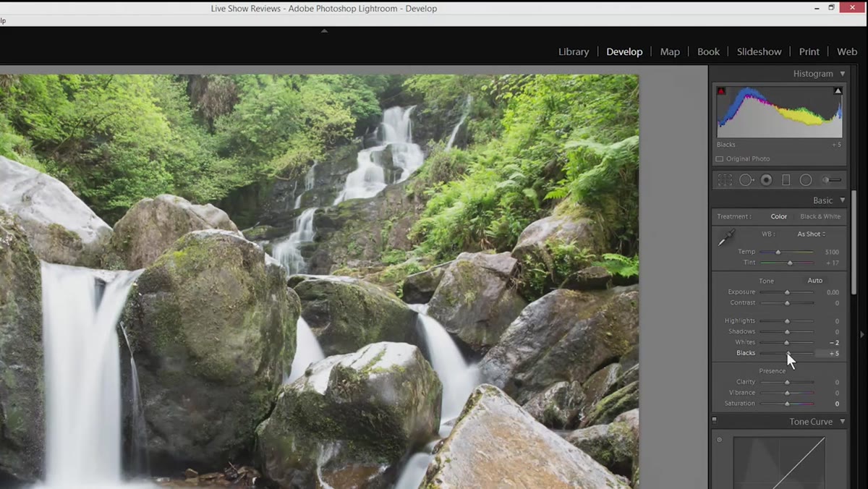
Task: Click the Auto tone button
Action: [x=815, y=281]
